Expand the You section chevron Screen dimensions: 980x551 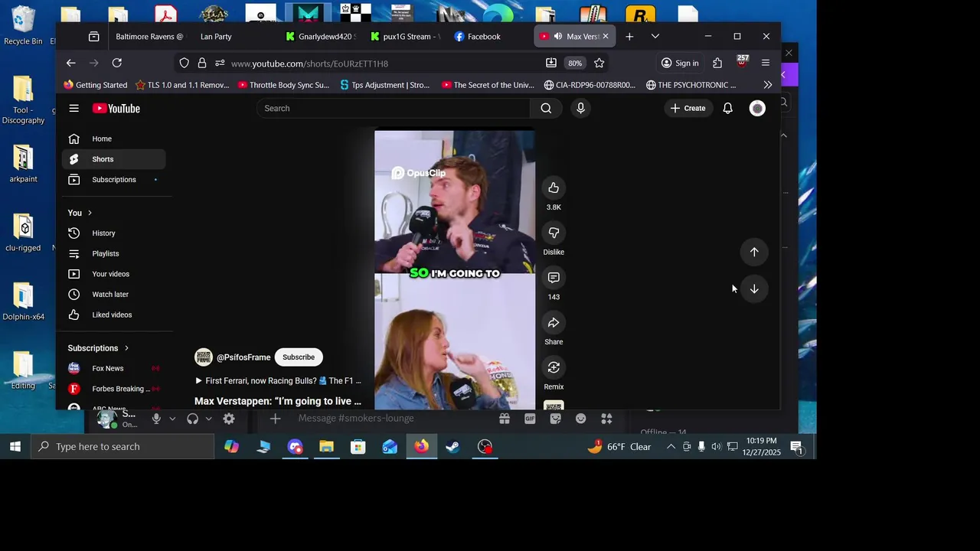(90, 213)
